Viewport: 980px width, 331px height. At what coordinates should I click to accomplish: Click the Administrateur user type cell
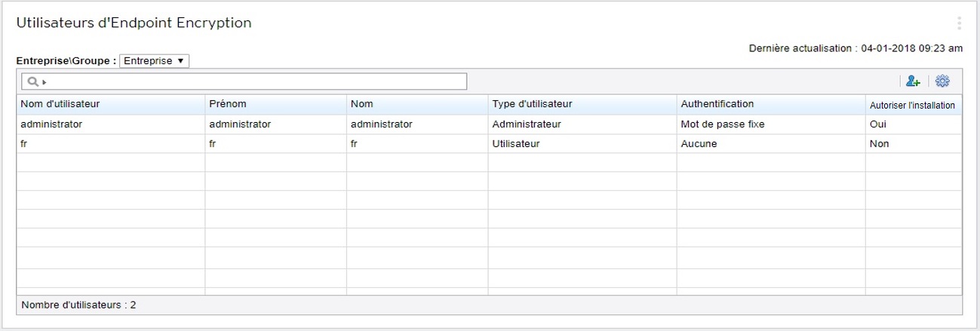(x=527, y=124)
